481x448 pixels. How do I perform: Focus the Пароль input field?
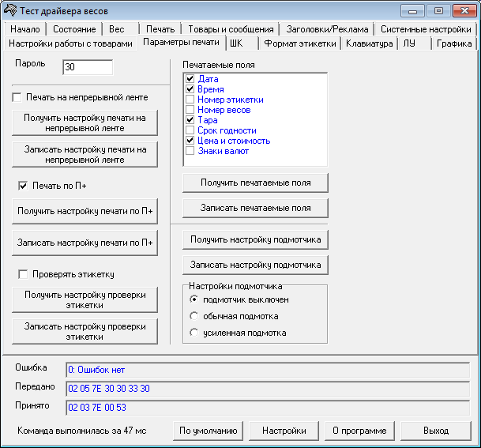pyautogui.click(x=88, y=67)
